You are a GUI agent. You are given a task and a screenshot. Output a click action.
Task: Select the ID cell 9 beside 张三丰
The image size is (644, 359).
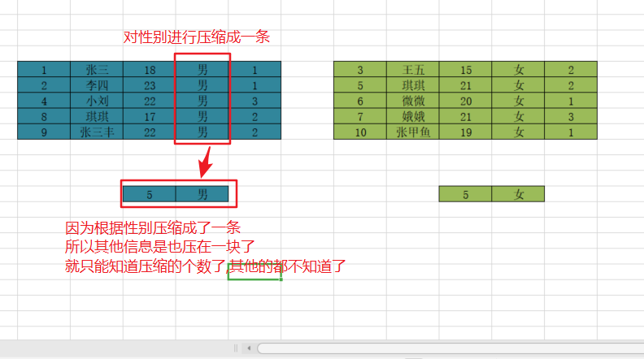pyautogui.click(x=44, y=132)
